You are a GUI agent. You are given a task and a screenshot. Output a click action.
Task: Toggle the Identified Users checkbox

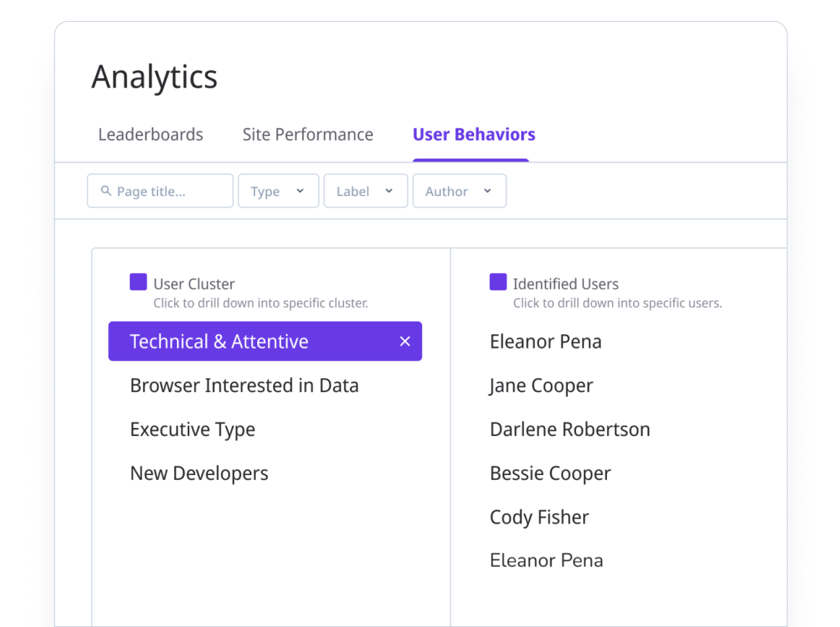498,282
